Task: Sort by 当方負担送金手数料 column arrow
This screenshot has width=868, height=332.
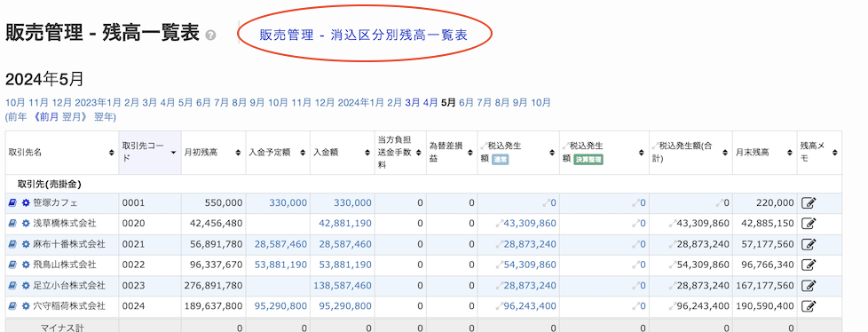Action: point(419,153)
